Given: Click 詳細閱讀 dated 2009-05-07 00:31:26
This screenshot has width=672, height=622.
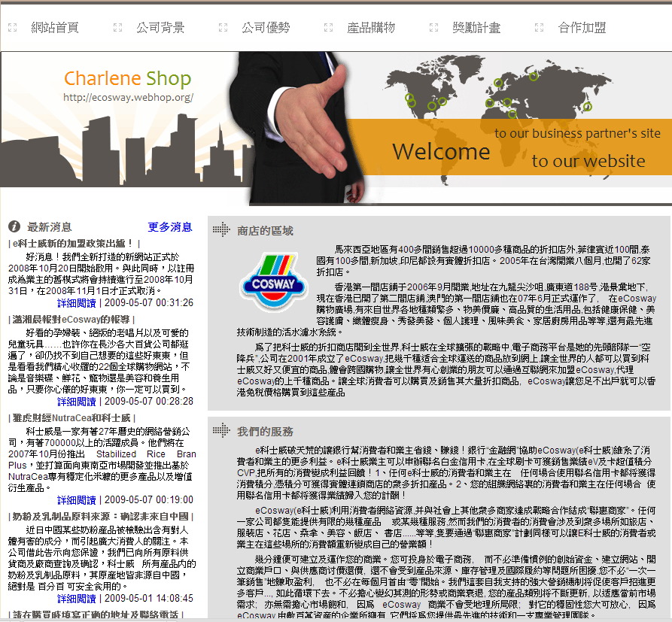Looking at the screenshot, I should pyautogui.click(x=77, y=303).
